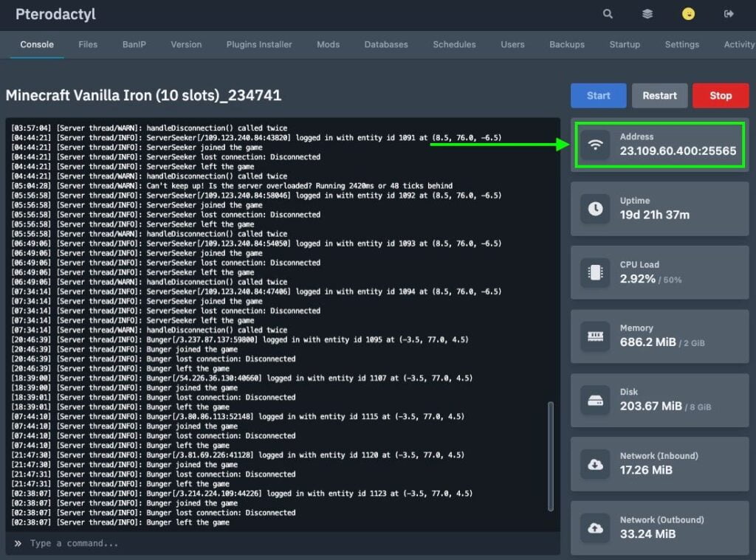Navigate to the Backups tab

(566, 44)
